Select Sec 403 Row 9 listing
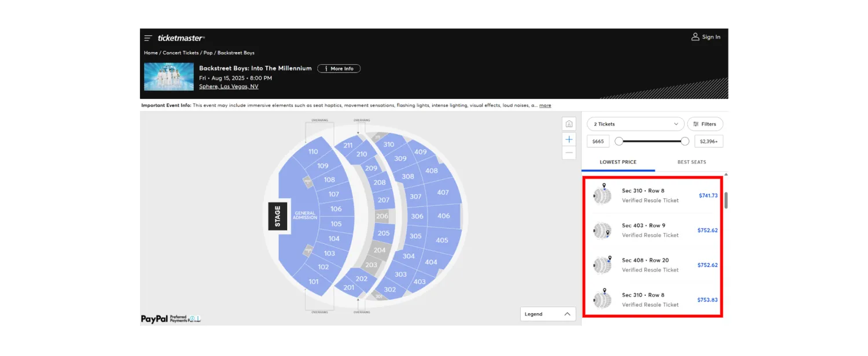This screenshot has height=356, width=868. pos(653,231)
